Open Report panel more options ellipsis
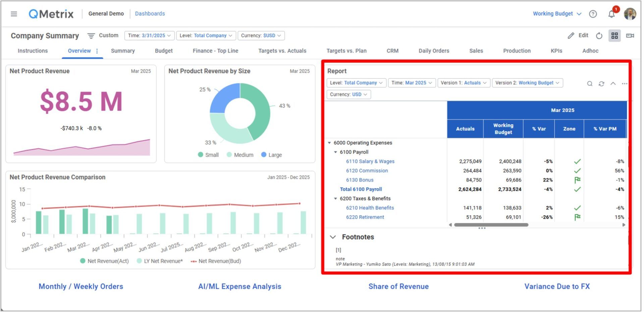Viewport: 644px width, 313px height. click(624, 84)
